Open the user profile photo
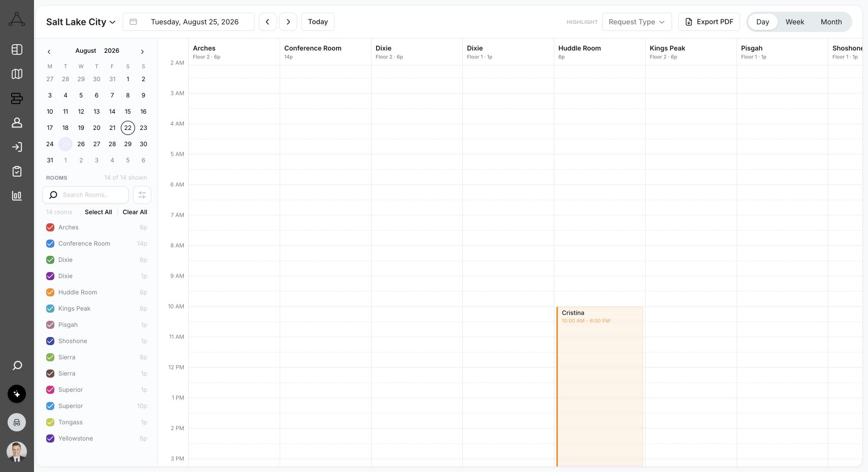Image resolution: width=868 pixels, height=472 pixels. tap(17, 451)
